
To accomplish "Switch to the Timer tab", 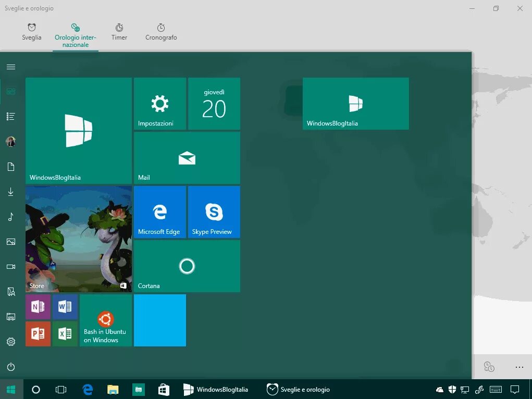I will tap(119, 32).
